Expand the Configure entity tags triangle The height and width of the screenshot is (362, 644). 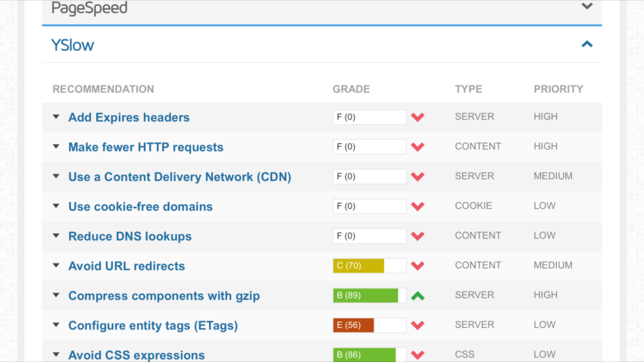[56, 325]
